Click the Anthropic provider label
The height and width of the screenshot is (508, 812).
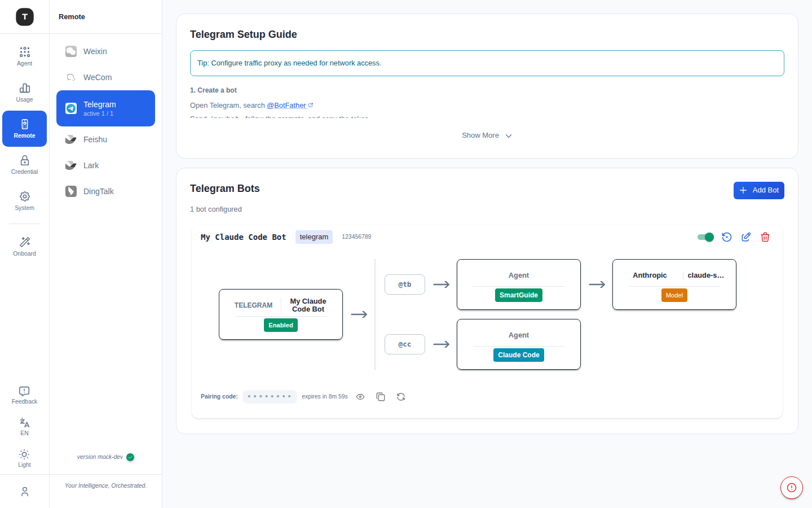coord(650,275)
